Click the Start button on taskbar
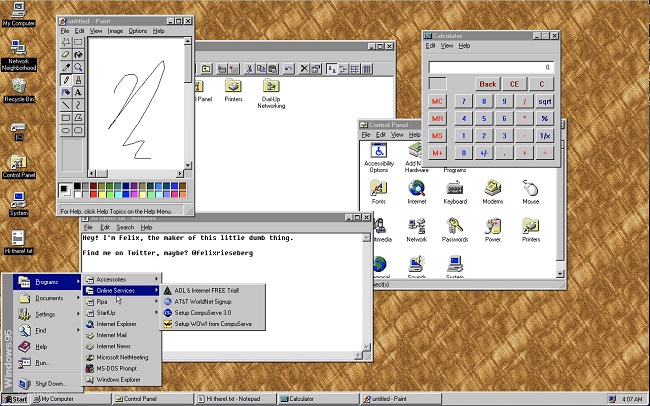 coord(15,399)
